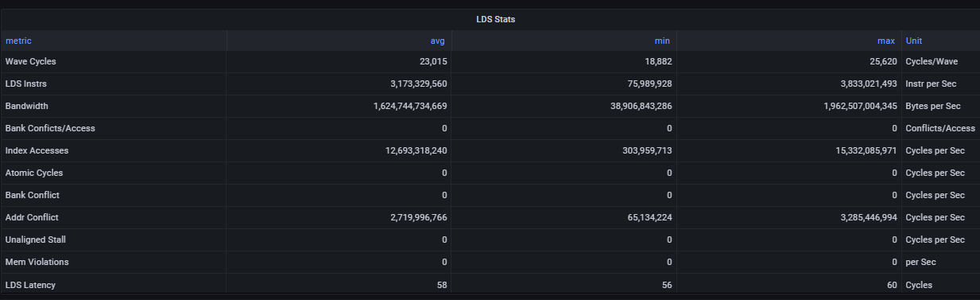
Task: Select the LDS Latency metric cell
Action: click(114, 284)
